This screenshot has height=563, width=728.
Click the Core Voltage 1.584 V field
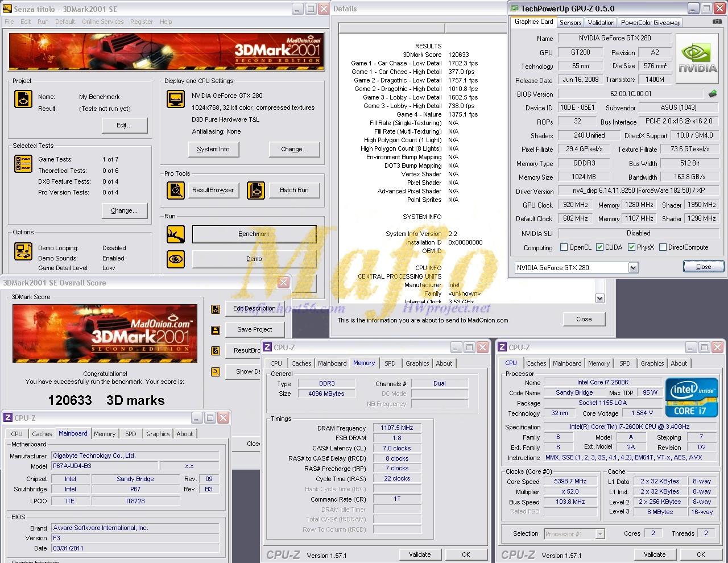coord(642,413)
